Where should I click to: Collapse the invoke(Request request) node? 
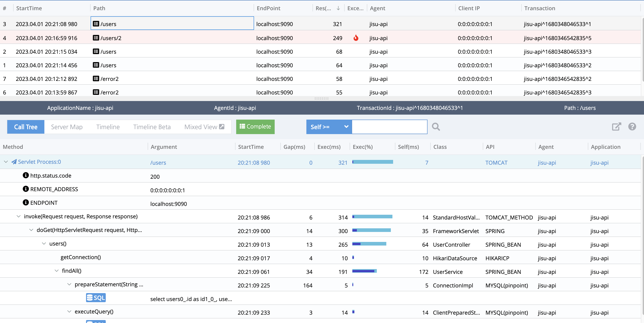tap(19, 216)
